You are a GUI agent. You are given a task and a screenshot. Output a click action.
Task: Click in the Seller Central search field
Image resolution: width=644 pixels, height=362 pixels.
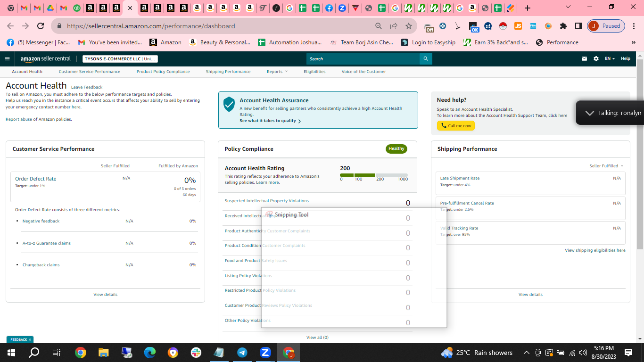pyautogui.click(x=363, y=59)
